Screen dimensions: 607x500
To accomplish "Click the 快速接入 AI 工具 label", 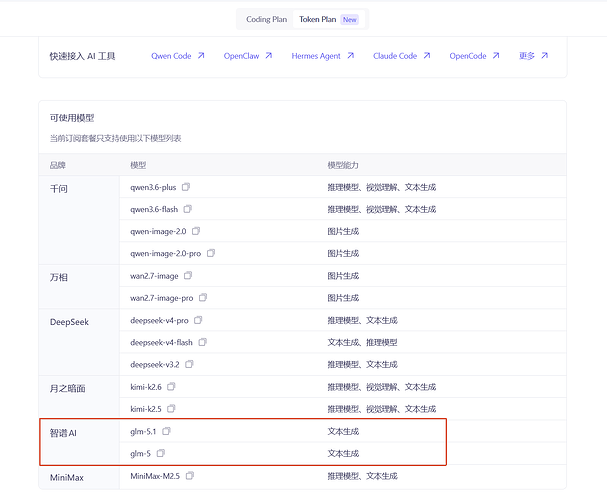I will (x=82, y=56).
